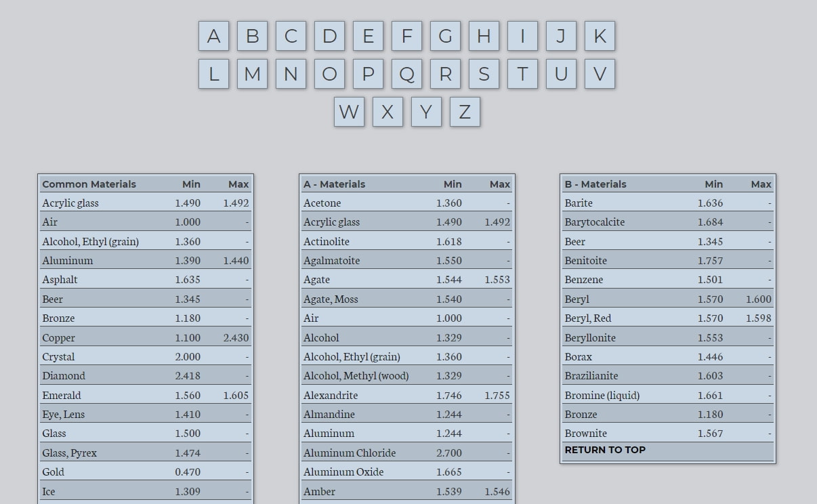Jump to letter A materials

click(x=213, y=36)
